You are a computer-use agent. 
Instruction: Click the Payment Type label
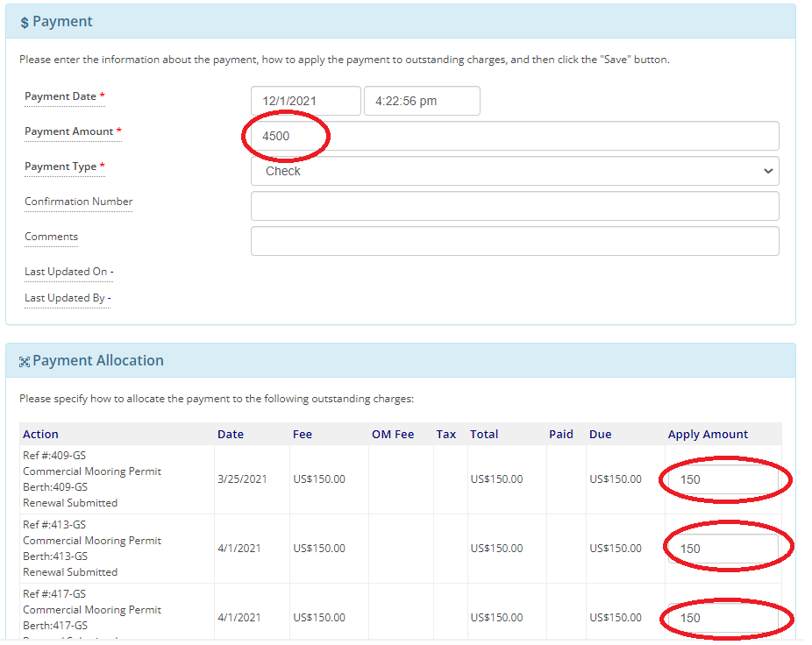pyautogui.click(x=61, y=167)
